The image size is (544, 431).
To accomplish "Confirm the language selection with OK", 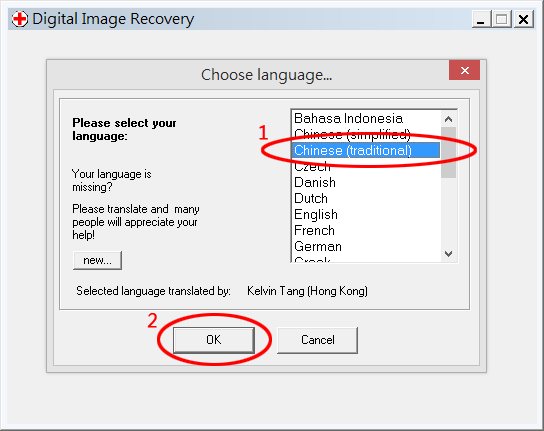I will point(214,340).
